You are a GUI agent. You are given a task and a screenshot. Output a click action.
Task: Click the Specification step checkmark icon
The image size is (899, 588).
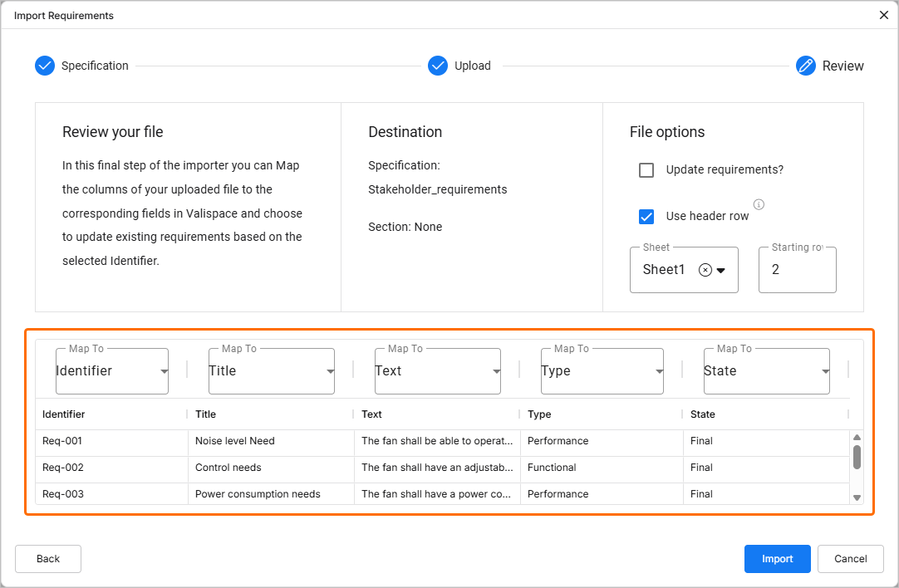[x=45, y=66]
